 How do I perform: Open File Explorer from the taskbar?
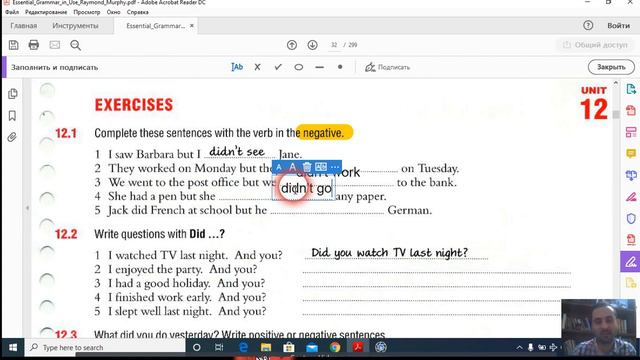click(266, 347)
